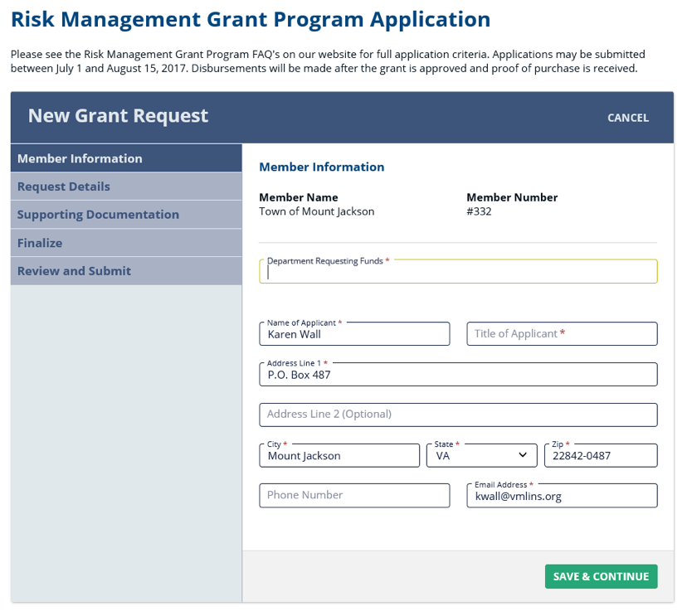Click the SAVE & CONTINUE button
687x616 pixels.
tap(601, 576)
